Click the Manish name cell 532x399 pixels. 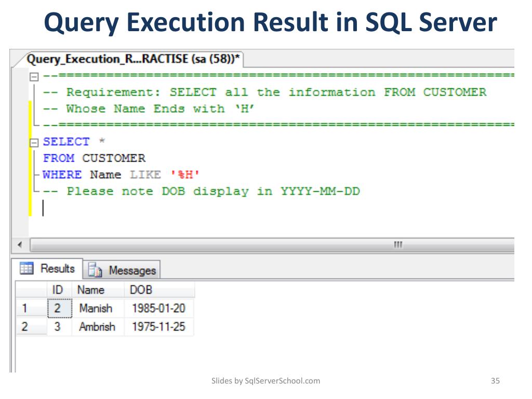tap(98, 308)
